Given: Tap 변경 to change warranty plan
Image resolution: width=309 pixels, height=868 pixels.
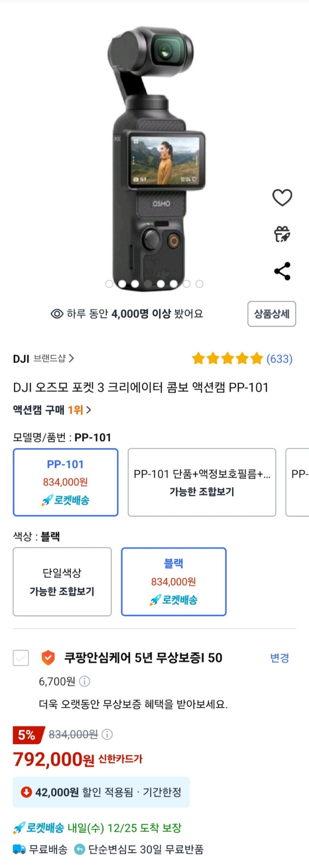Looking at the screenshot, I should coord(279,658).
